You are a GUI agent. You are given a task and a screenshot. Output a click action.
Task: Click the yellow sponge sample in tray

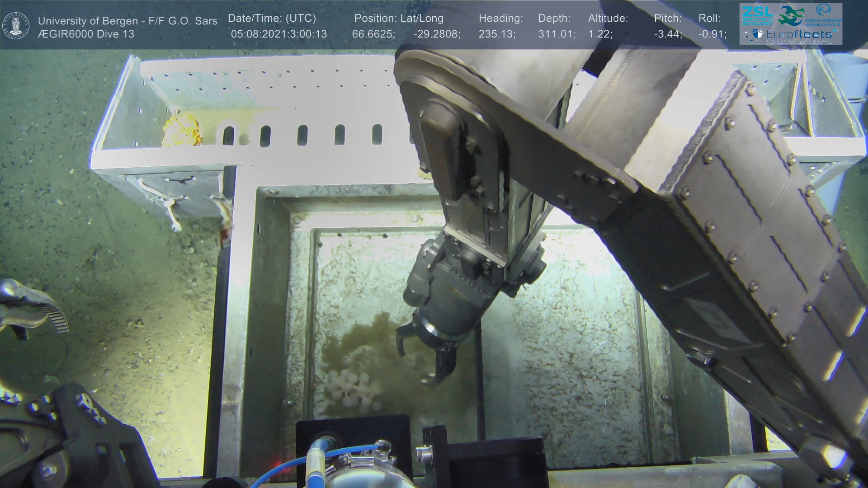[181, 130]
